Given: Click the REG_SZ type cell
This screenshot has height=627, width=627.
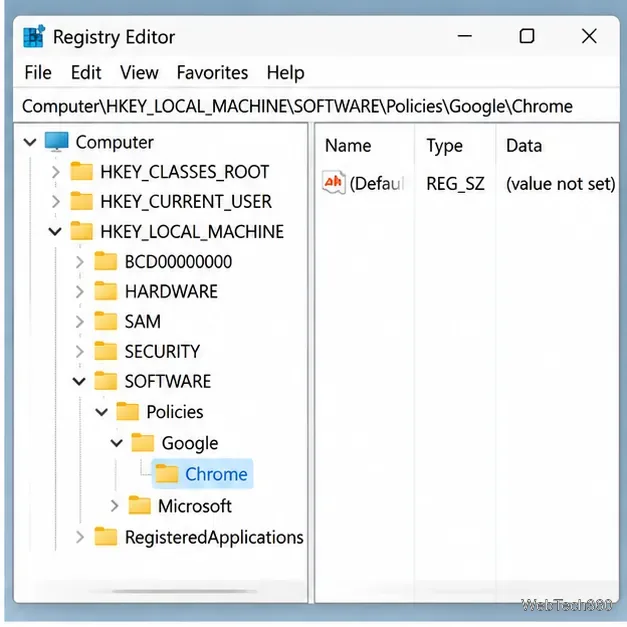Looking at the screenshot, I should (455, 184).
